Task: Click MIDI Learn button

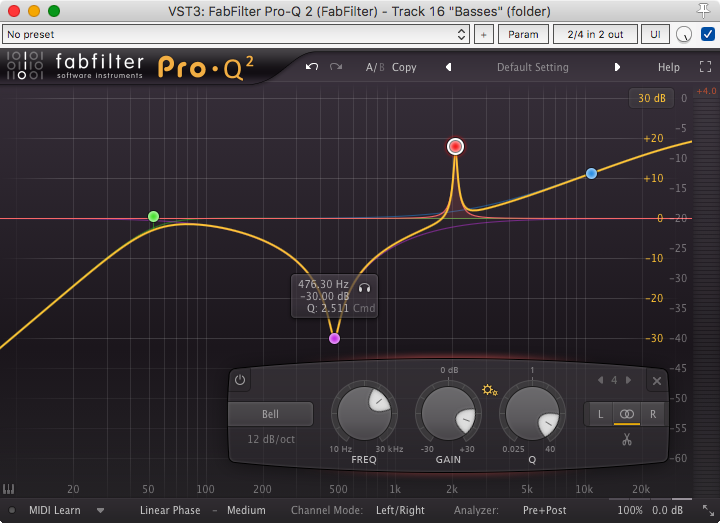Action: pyautogui.click(x=55, y=510)
